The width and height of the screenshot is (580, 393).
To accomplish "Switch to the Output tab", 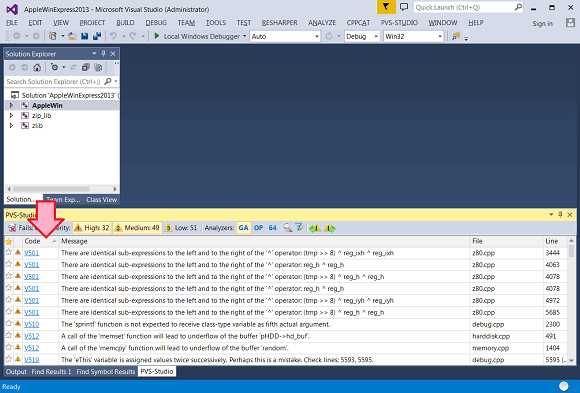I will coord(16,372).
